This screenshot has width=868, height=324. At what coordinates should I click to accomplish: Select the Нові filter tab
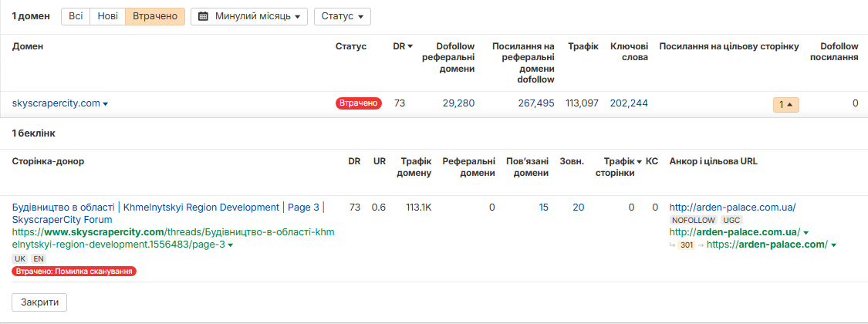click(107, 17)
